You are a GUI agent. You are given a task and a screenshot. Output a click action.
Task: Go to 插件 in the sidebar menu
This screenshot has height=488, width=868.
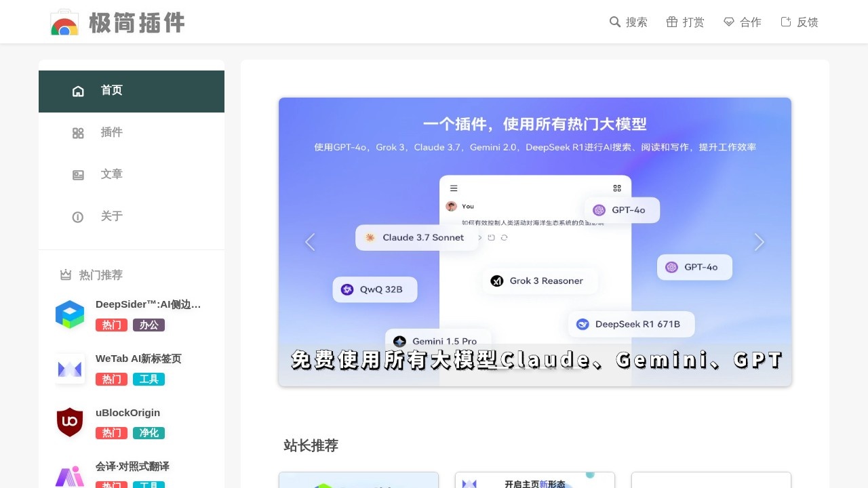132,133
